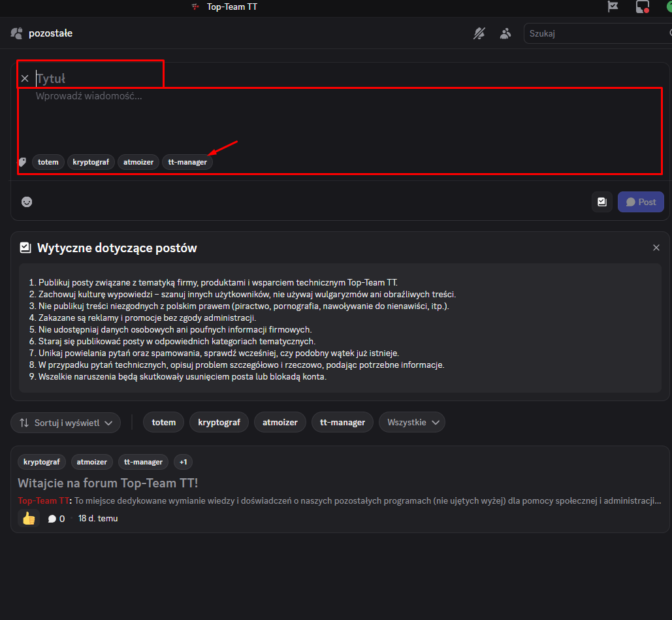Click the tt-manager tag on the welcome post
The height and width of the screenshot is (620, 672).
(x=143, y=462)
